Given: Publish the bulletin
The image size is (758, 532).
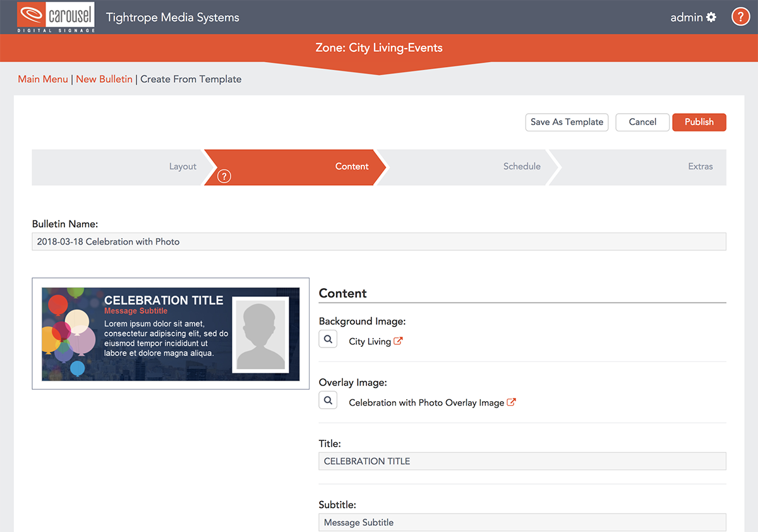Looking at the screenshot, I should (x=699, y=122).
